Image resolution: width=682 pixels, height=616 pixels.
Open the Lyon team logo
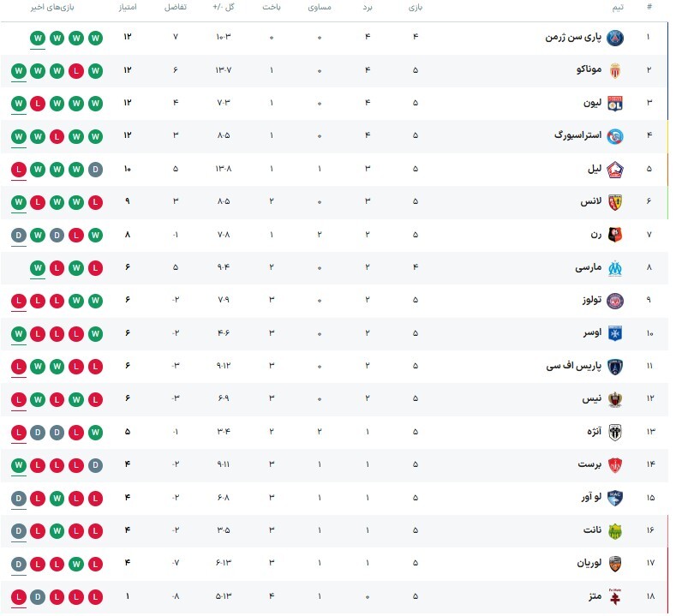coord(615,104)
